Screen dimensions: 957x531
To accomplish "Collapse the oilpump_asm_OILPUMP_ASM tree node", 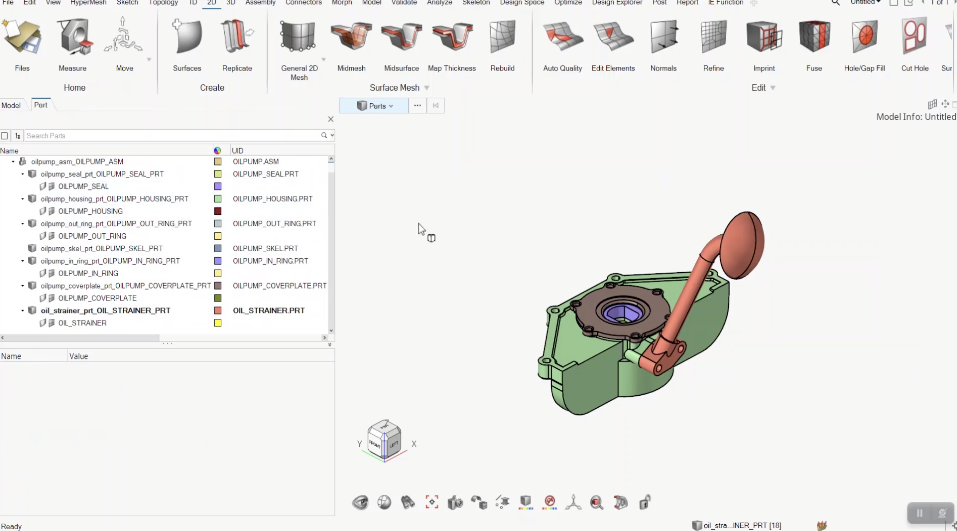I will point(13,162).
